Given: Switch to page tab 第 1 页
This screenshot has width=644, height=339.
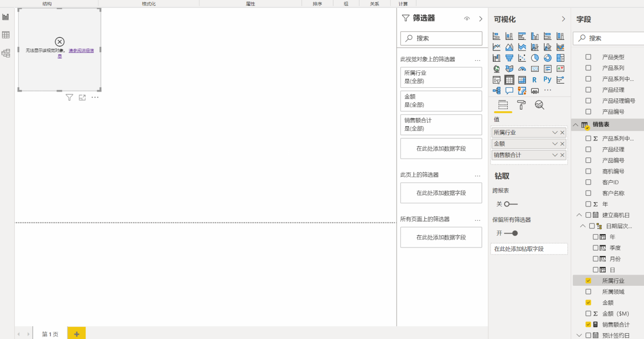Looking at the screenshot, I should 50,334.
